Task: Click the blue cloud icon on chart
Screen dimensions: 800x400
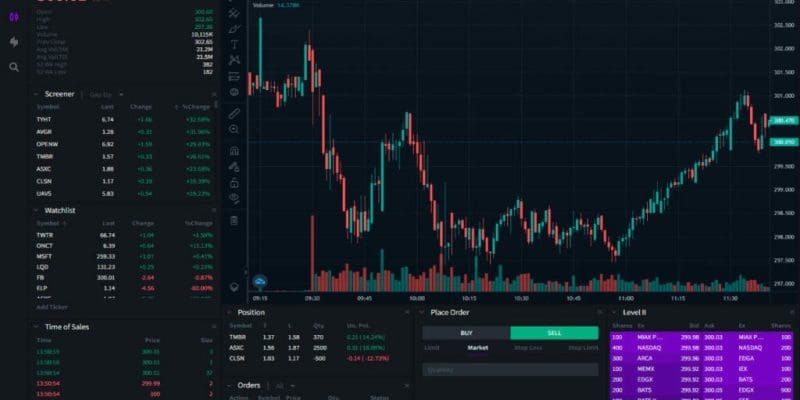Action: 260,284
